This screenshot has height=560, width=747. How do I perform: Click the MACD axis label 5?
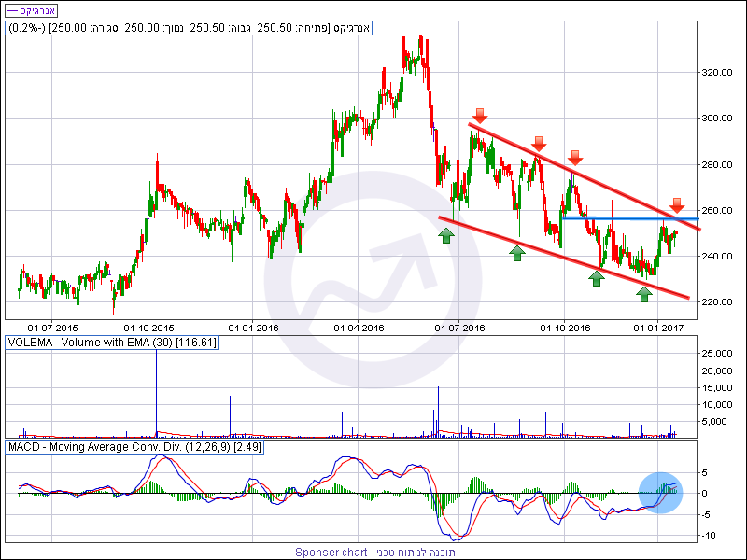705,473
